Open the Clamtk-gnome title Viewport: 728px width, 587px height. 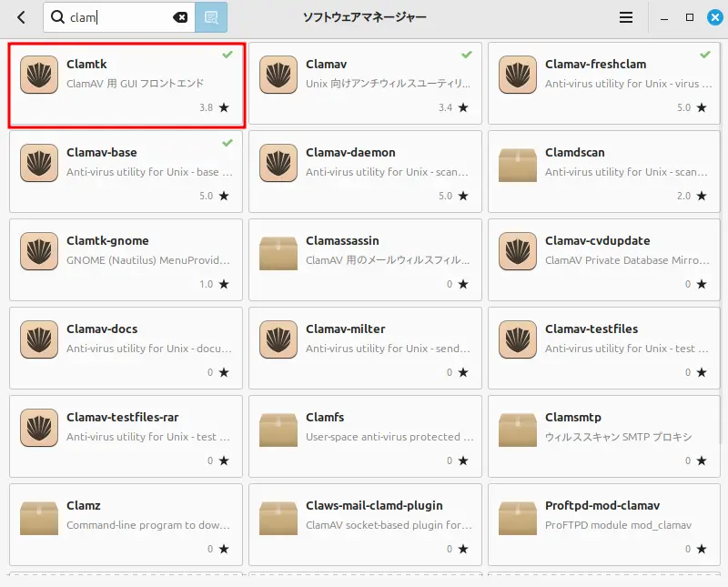(107, 240)
